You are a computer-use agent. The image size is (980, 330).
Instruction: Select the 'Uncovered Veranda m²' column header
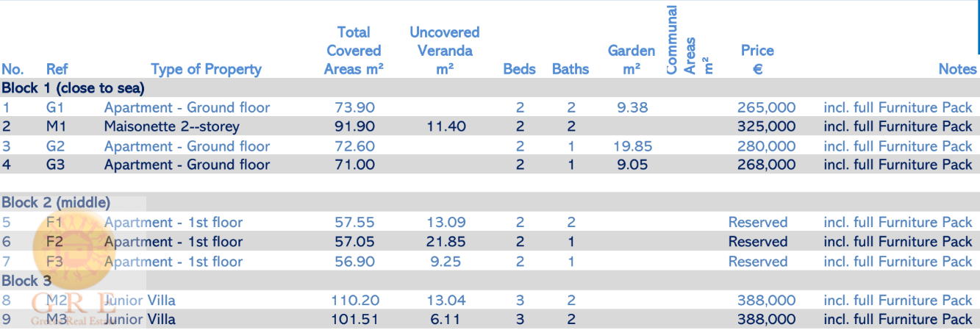[444, 51]
